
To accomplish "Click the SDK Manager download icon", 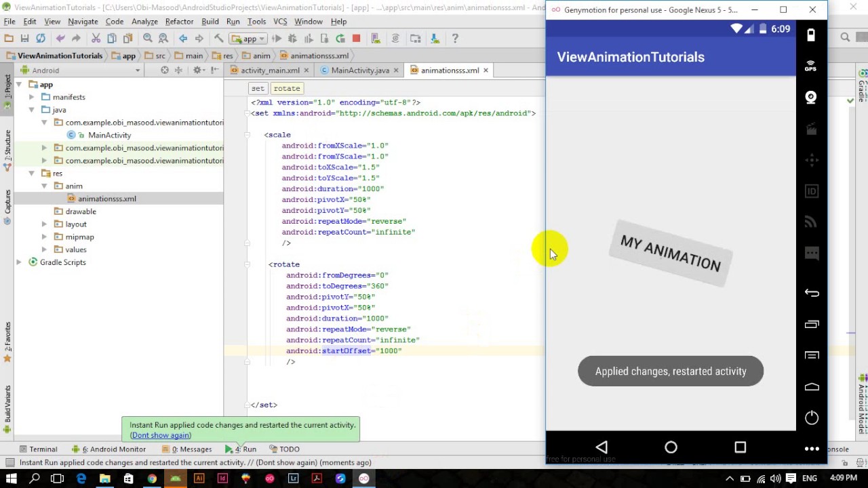I will coord(435,39).
